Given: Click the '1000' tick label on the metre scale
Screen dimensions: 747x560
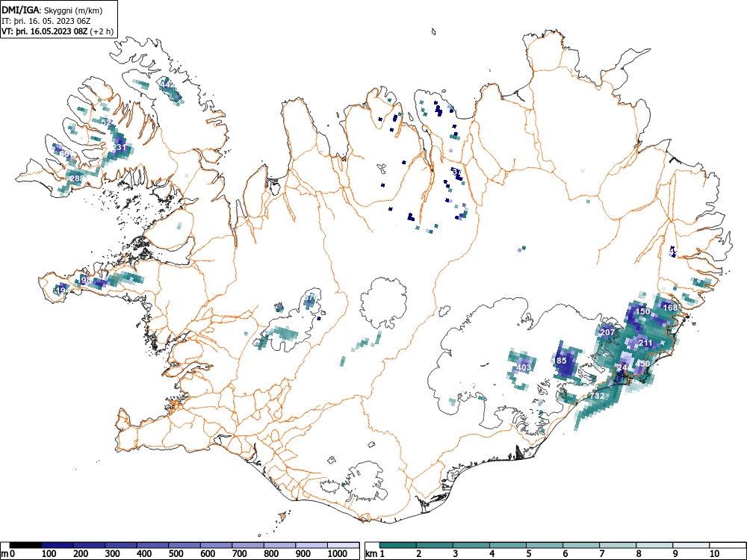Looking at the screenshot, I should [x=338, y=554].
